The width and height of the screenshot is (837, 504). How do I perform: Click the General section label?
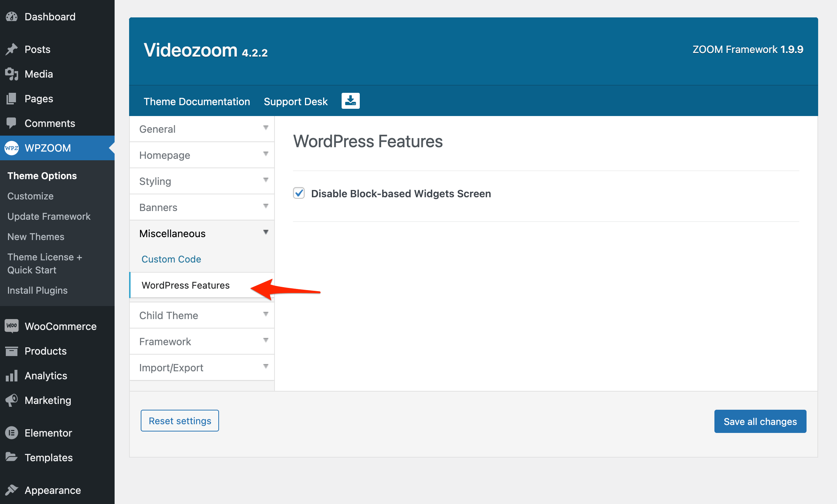(x=157, y=129)
